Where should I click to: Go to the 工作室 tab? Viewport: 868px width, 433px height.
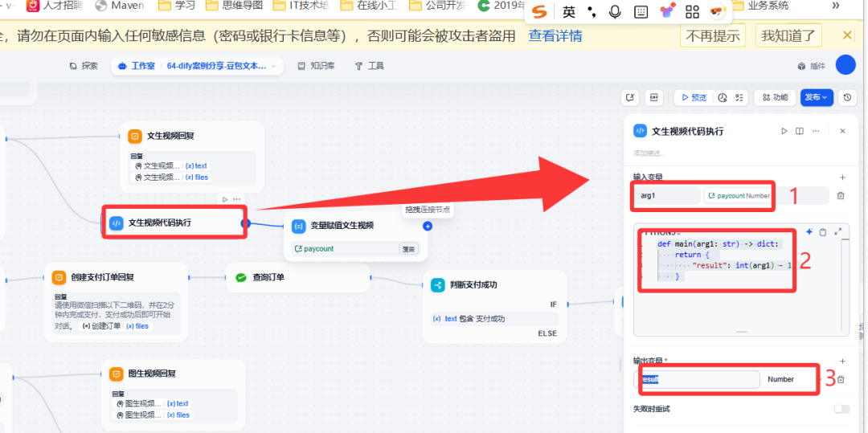coord(137,66)
